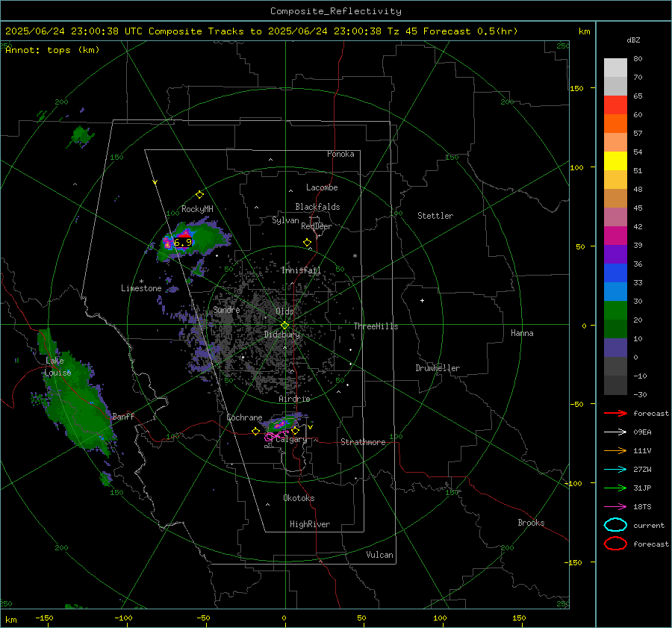Click the Stettler city label
This screenshot has width=672, height=628.
click(435, 216)
